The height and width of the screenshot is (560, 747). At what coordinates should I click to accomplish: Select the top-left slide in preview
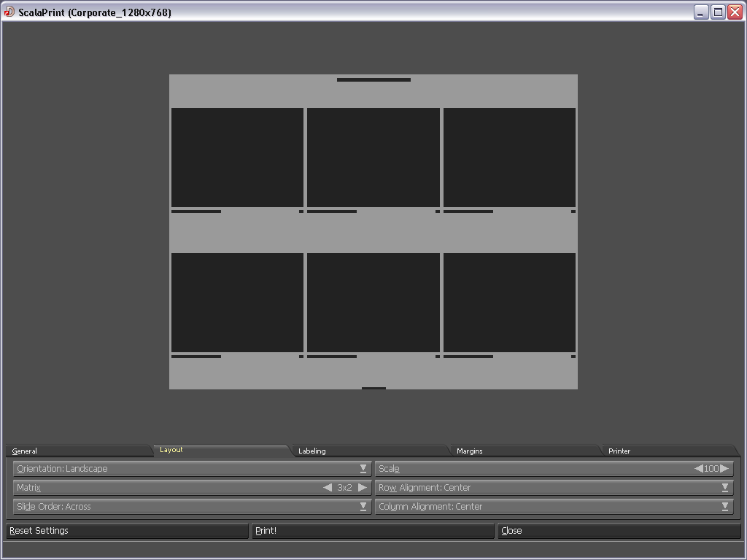pyautogui.click(x=237, y=157)
